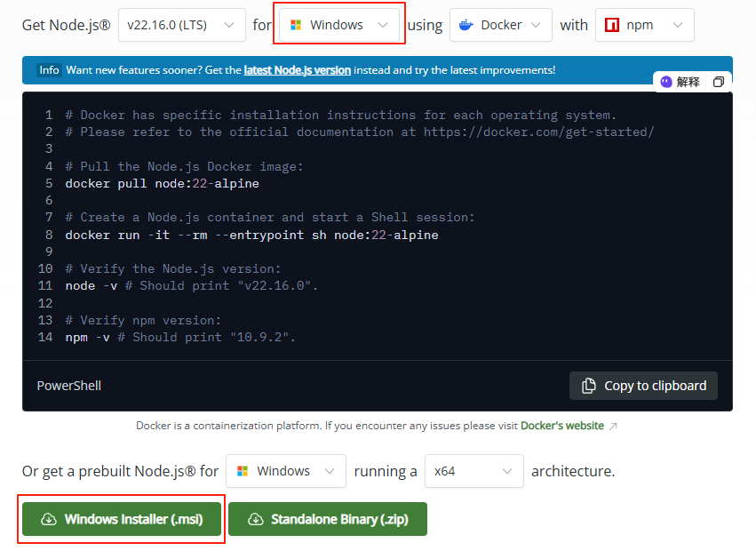Viewport: 756px width, 559px height.
Task: Click the 'node -v' command line
Action: click(191, 285)
